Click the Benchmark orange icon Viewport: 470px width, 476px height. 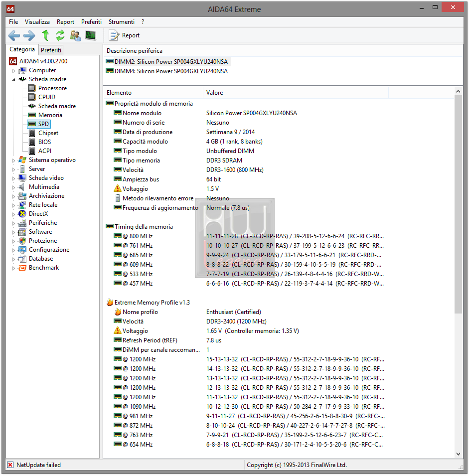coord(22,268)
